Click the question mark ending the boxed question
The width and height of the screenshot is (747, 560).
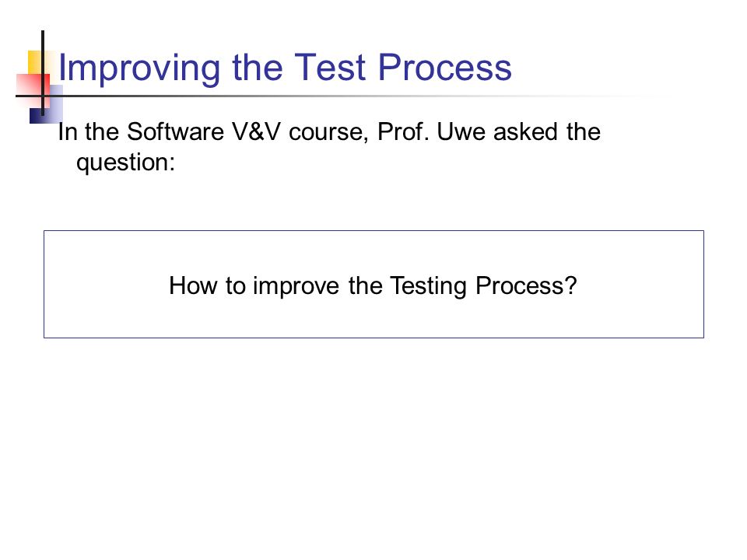click(570, 285)
